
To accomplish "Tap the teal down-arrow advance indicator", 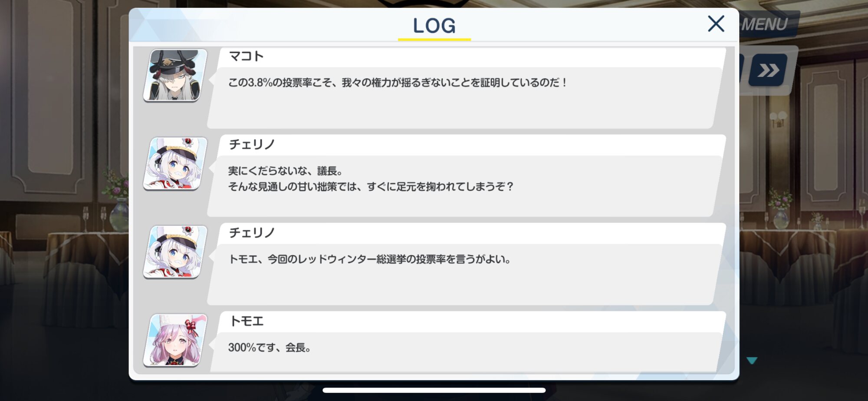I will (752, 361).
